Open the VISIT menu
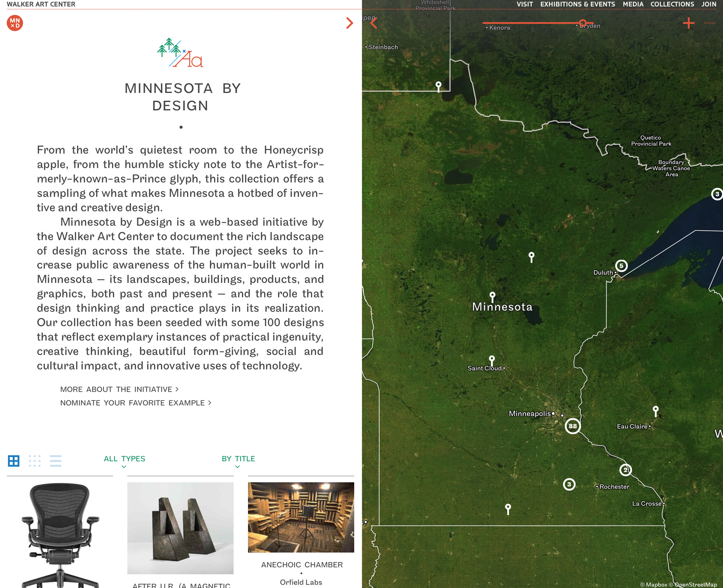Image resolution: width=723 pixels, height=588 pixels. click(x=524, y=4)
